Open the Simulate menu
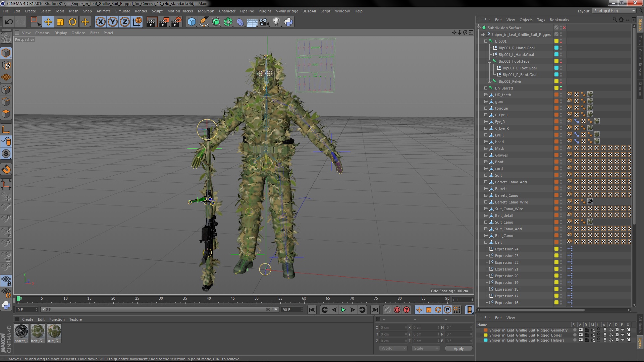The height and width of the screenshot is (362, 644). (122, 11)
